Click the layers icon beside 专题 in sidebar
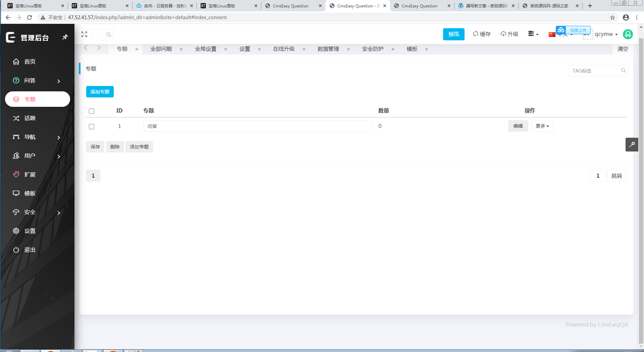This screenshot has height=352, width=644. click(x=16, y=99)
